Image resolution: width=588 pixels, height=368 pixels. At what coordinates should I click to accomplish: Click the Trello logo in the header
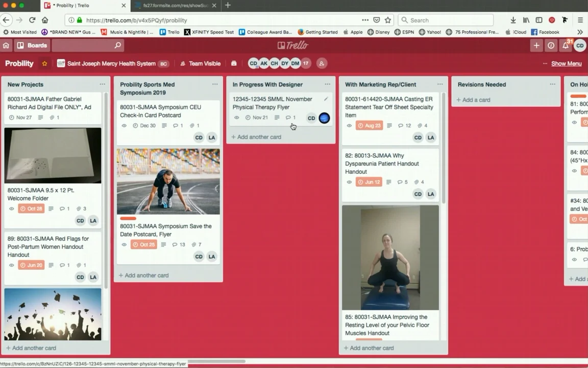[x=293, y=45]
